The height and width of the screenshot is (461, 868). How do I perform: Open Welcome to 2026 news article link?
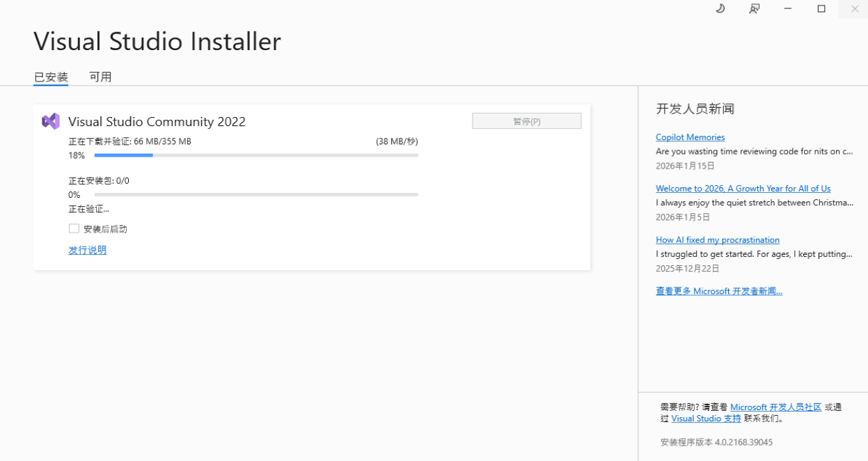[743, 188]
